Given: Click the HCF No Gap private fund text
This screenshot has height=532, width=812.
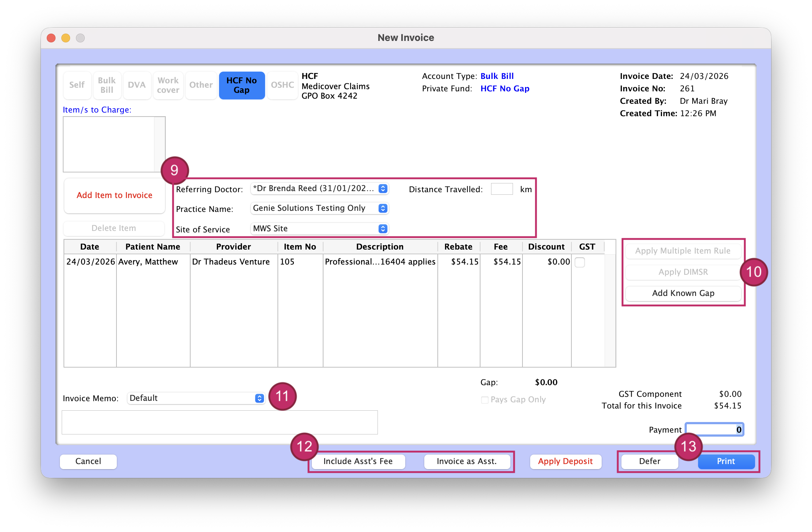Looking at the screenshot, I should (505, 89).
